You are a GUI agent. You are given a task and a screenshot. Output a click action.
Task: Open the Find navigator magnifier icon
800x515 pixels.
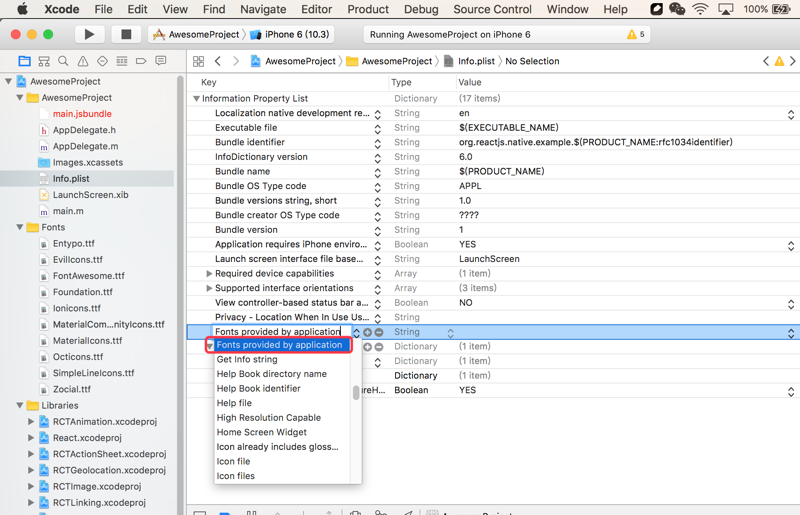point(63,61)
